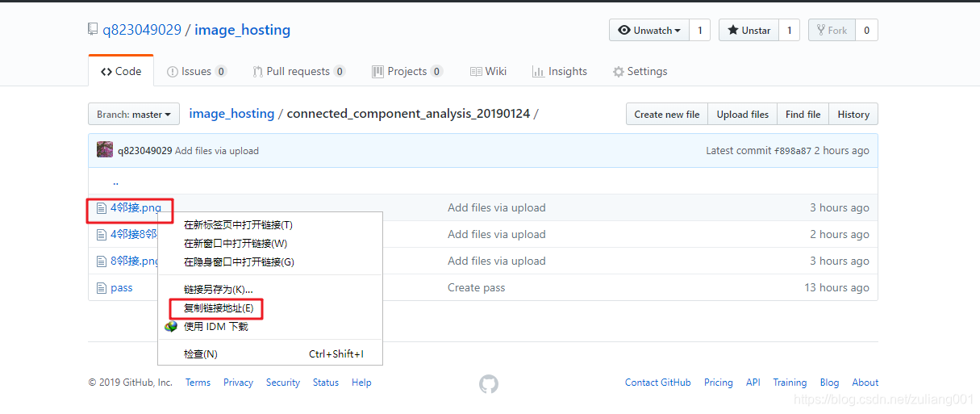The height and width of the screenshot is (414, 980).
Task: Click file icon of 4邻接.png row
Action: pyautogui.click(x=102, y=208)
